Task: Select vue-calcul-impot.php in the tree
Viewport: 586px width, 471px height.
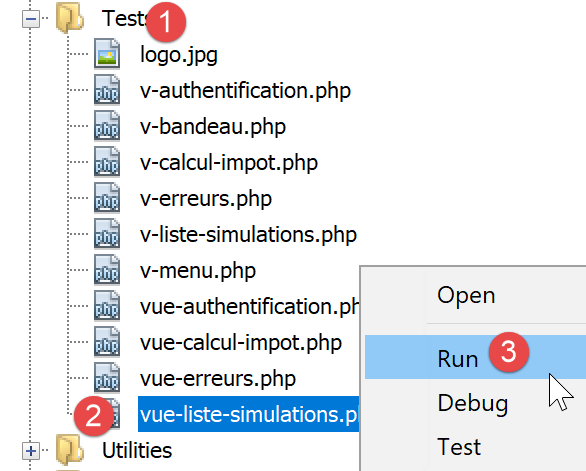Action: [241, 342]
